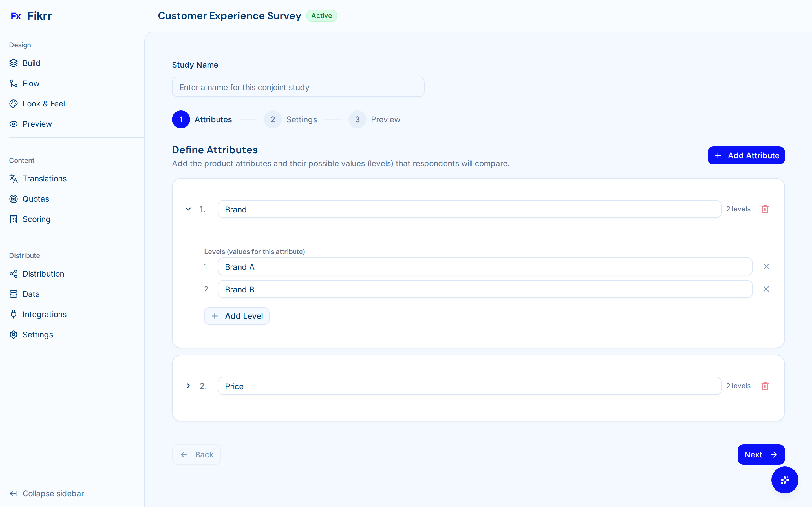812x507 pixels.
Task: Click Add Attribute
Action: click(746, 155)
